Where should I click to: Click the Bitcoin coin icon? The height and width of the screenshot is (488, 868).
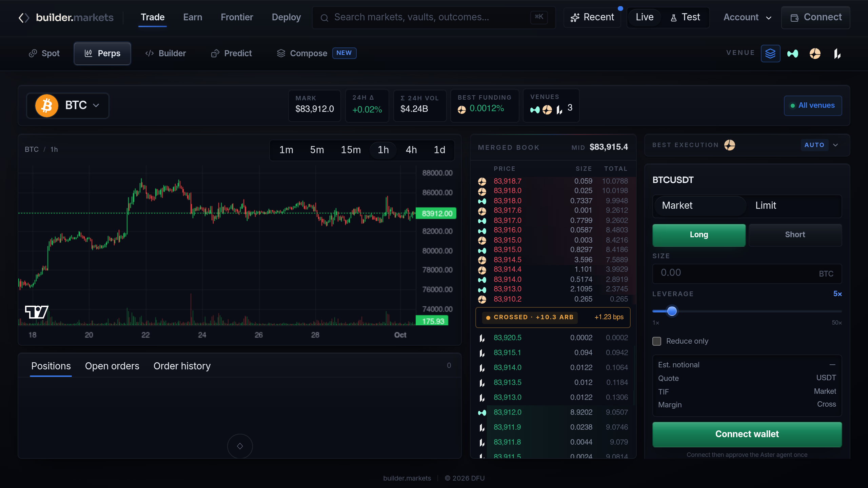47,105
